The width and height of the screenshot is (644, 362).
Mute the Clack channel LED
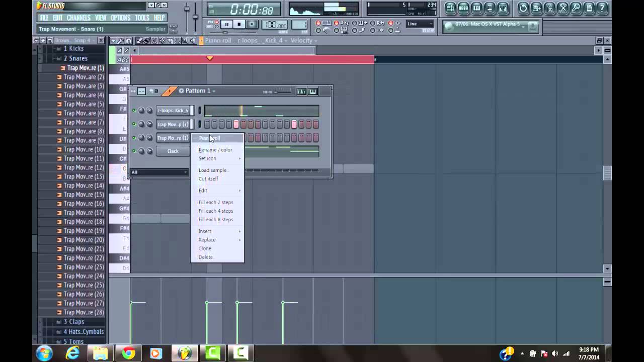point(134,151)
